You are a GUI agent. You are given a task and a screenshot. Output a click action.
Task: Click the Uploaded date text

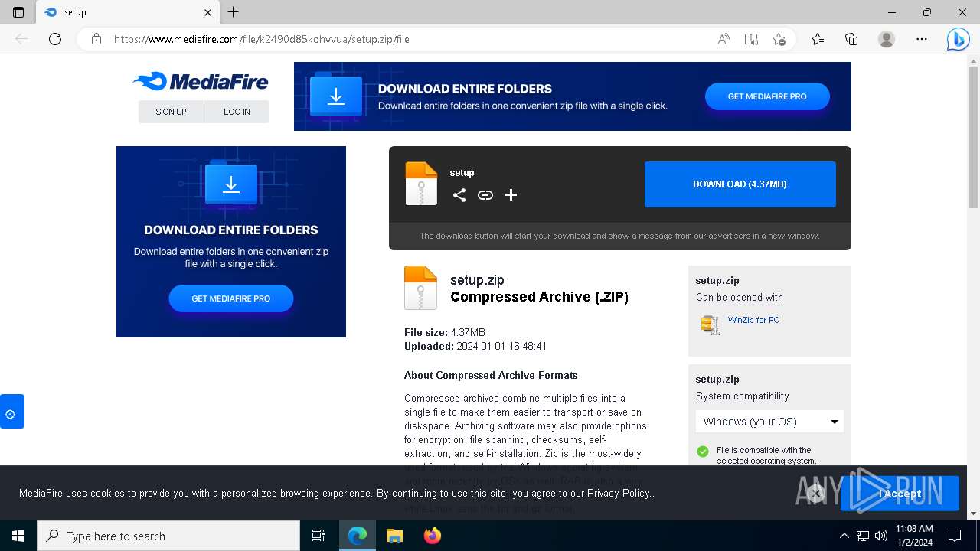(x=475, y=346)
